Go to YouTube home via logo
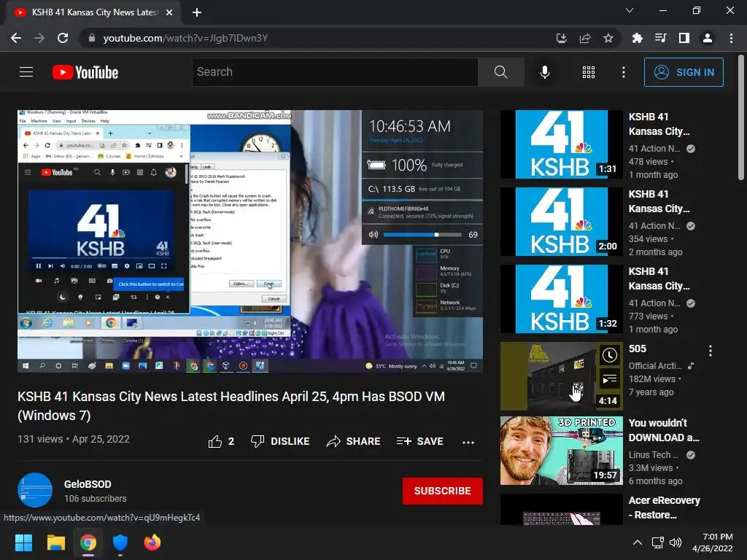The image size is (747, 560). coord(85,72)
